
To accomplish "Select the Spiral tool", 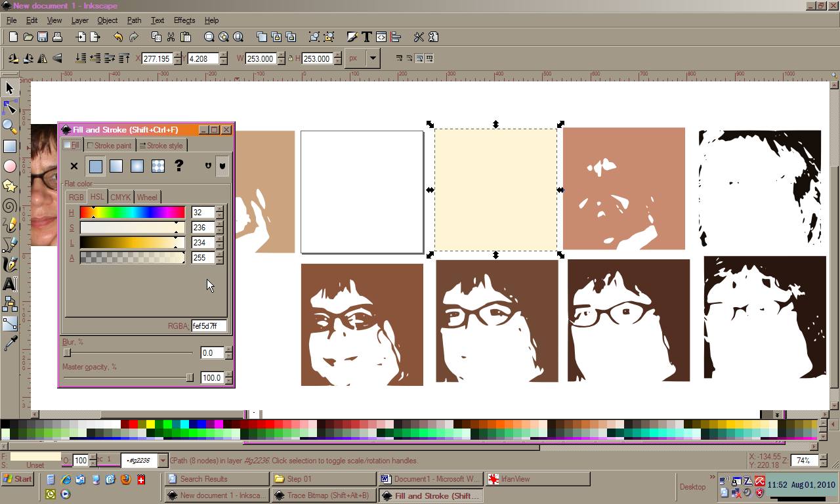I will coord(9,205).
